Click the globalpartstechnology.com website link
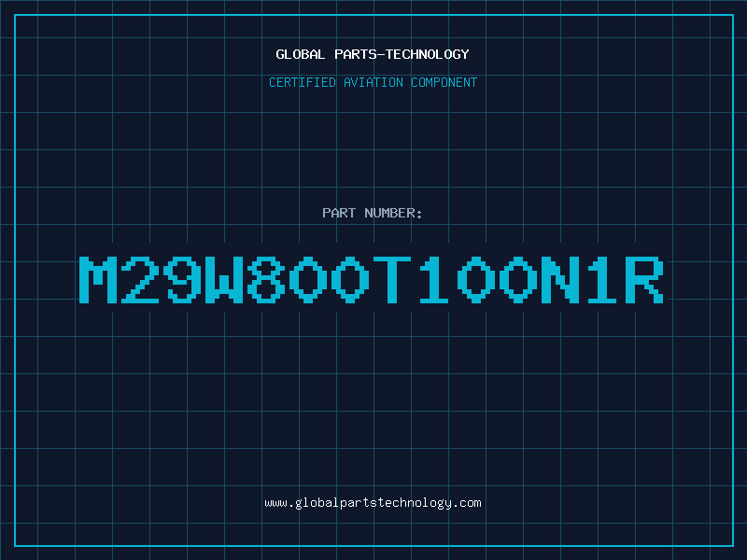 pyautogui.click(x=373, y=503)
